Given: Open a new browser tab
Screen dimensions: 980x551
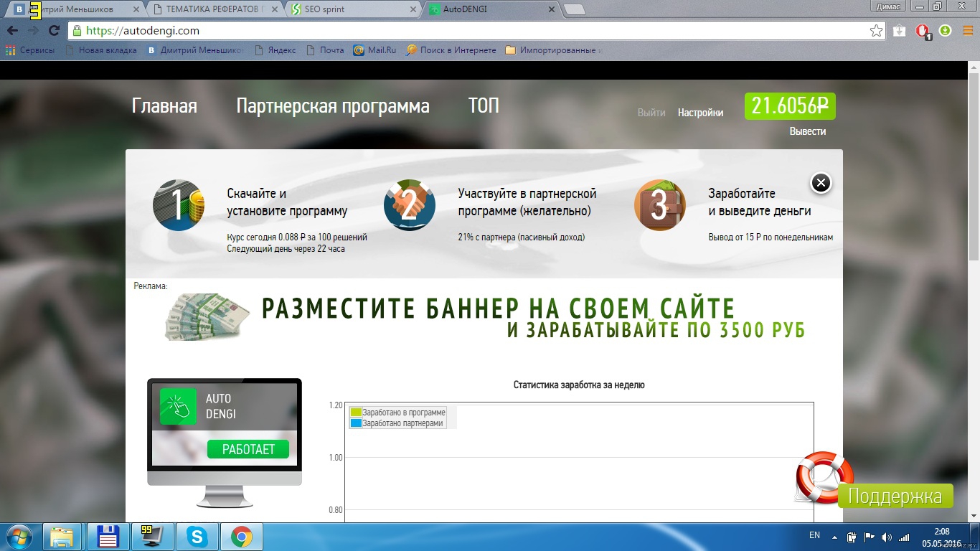Looking at the screenshot, I should coord(574,9).
